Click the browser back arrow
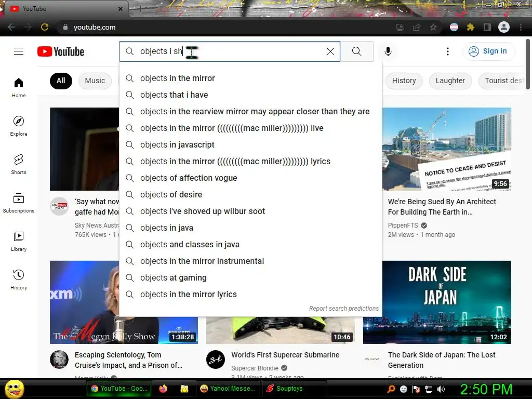Image resolution: width=532 pixels, height=399 pixels. tap(11, 27)
